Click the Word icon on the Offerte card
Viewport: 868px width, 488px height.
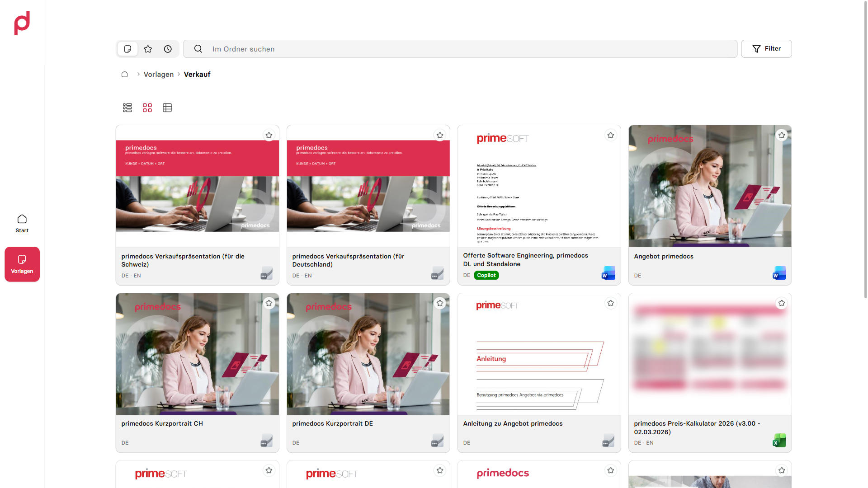pos(608,273)
